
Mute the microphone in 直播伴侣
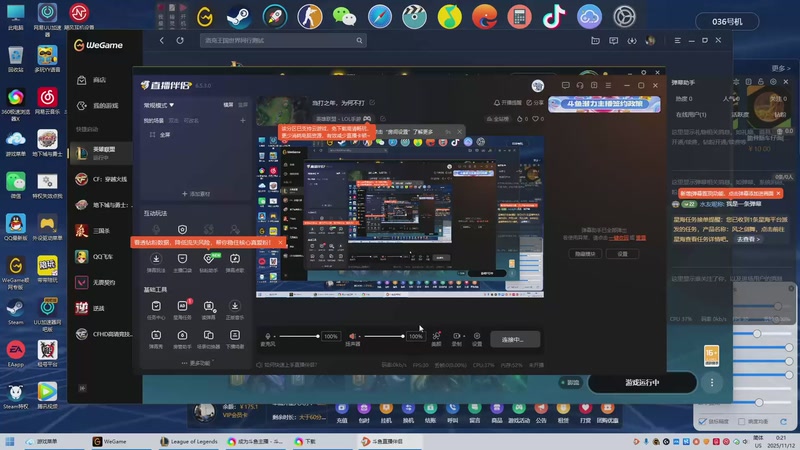267,336
